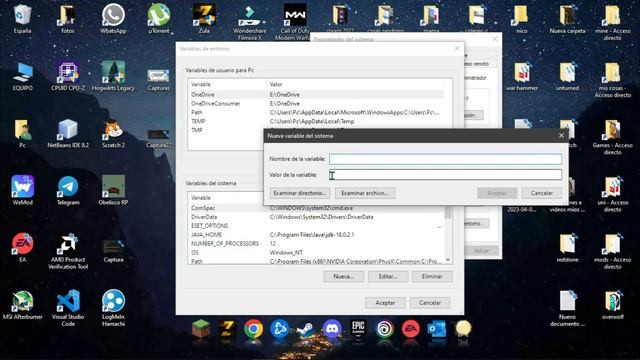Select OneDrive user variable row

click(316, 94)
